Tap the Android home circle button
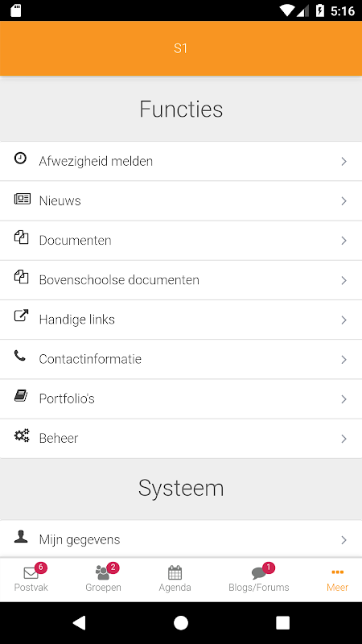 coord(181,622)
